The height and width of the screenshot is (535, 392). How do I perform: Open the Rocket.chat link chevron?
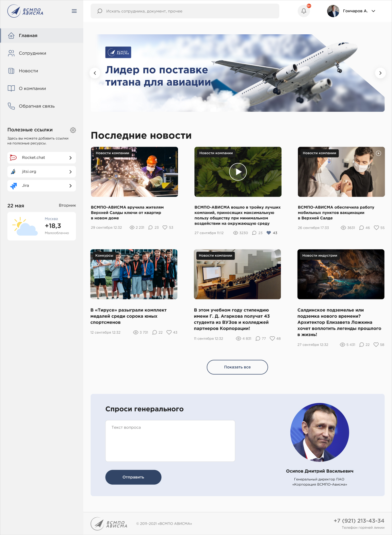70,158
